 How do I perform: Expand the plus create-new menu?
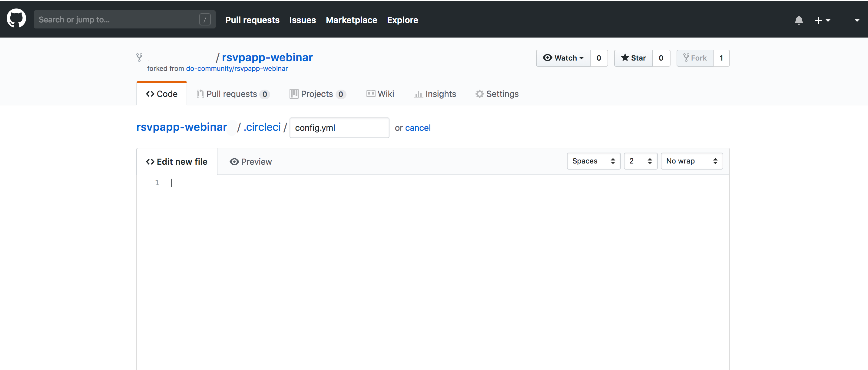coord(822,21)
